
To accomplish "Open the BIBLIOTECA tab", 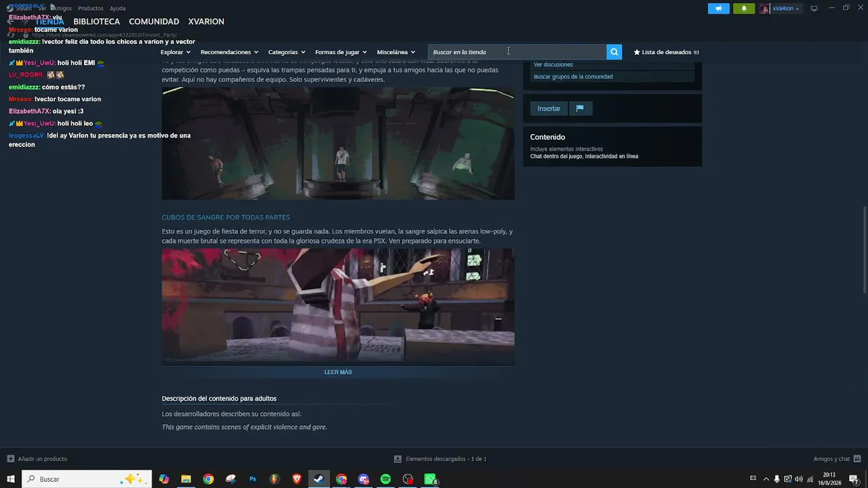I will click(x=96, y=22).
